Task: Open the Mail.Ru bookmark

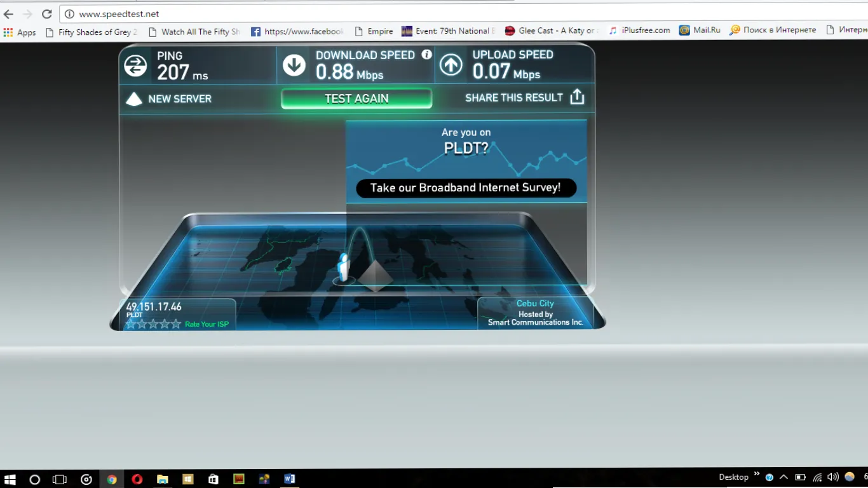Action: (700, 30)
